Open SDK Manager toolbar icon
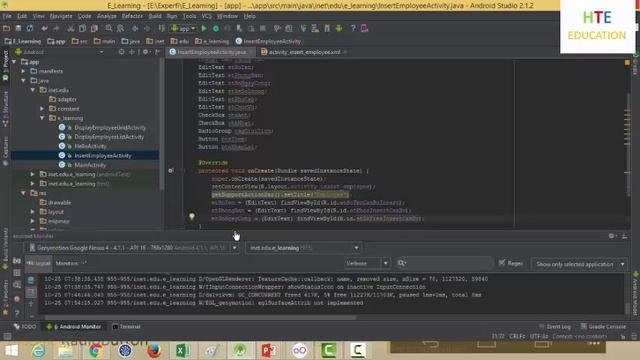The width and height of the screenshot is (640, 360). click(x=327, y=29)
